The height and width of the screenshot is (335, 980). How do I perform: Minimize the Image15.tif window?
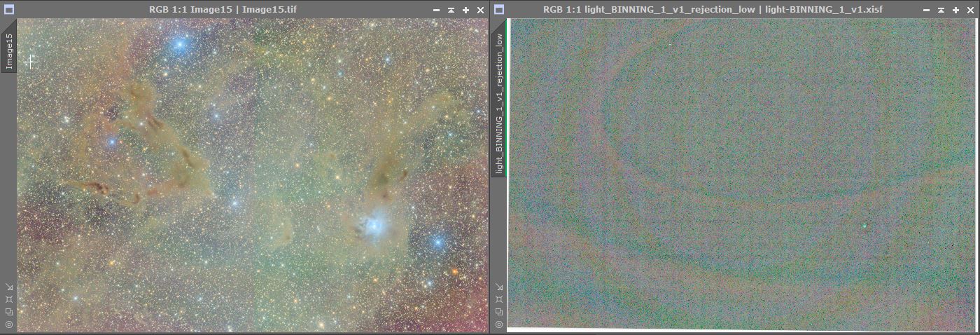tap(437, 10)
